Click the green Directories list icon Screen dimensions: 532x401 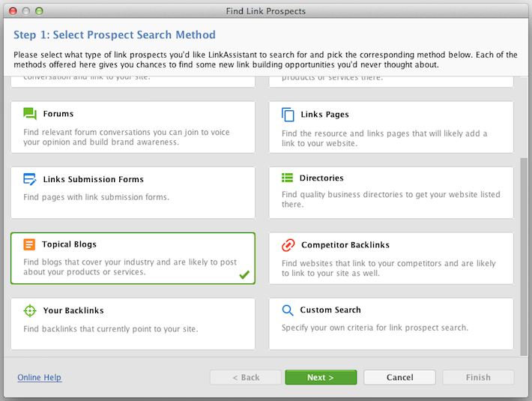tap(287, 178)
